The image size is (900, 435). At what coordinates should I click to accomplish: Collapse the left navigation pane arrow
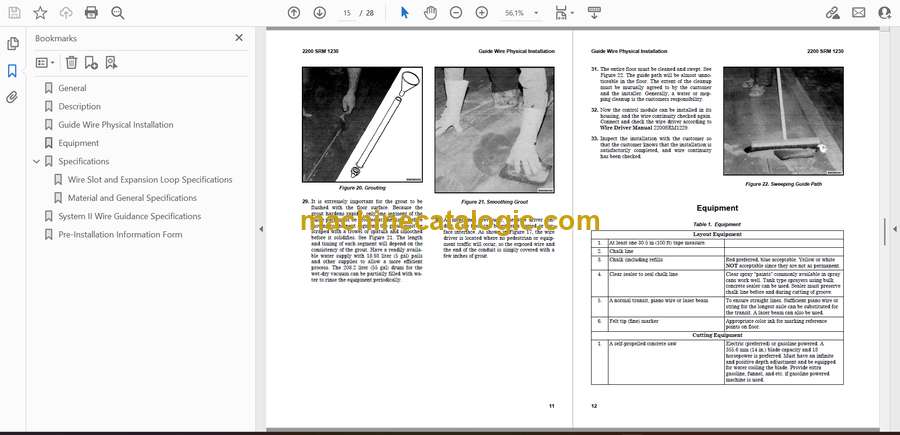pyautogui.click(x=261, y=229)
